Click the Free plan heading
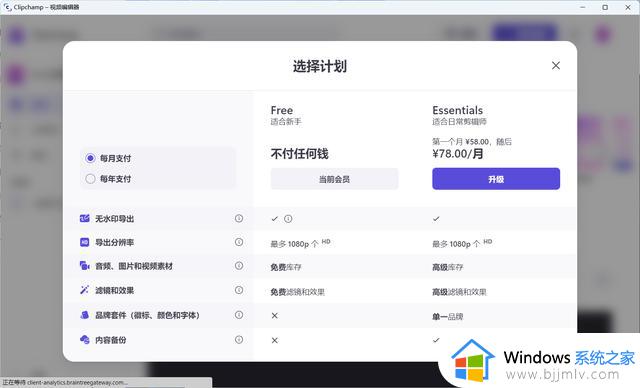Viewport: 640px width, 388px height. pyautogui.click(x=282, y=110)
